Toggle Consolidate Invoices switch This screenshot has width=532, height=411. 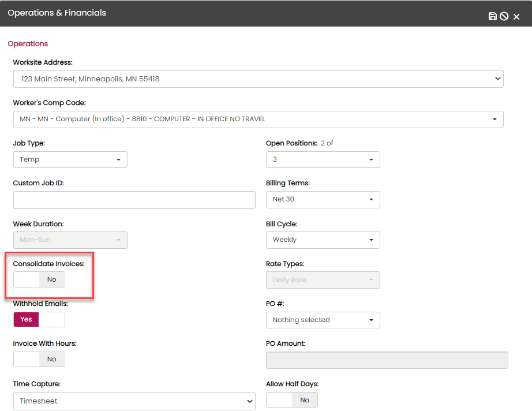click(39, 279)
